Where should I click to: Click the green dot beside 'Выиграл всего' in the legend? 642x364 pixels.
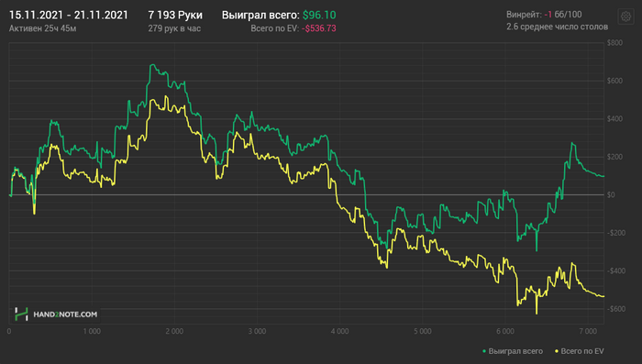coord(484,351)
